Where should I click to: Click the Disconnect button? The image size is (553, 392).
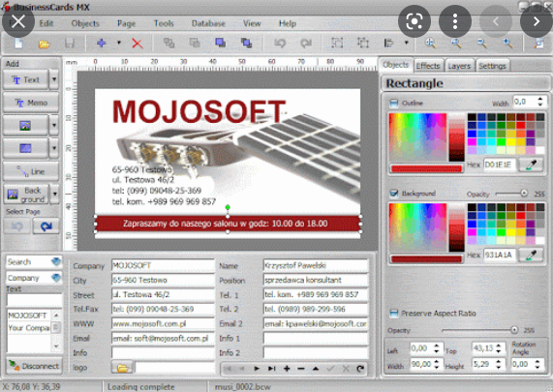[34, 366]
